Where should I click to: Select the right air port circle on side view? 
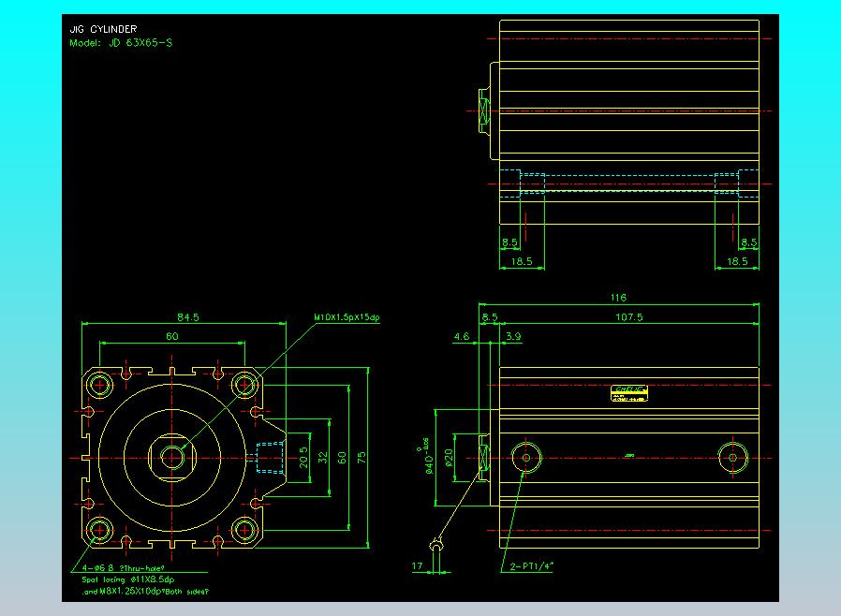click(x=732, y=457)
